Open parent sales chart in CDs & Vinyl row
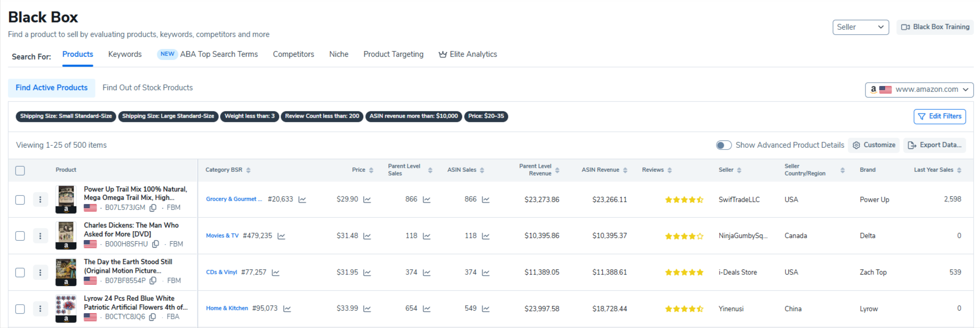This screenshot has width=980, height=328. tap(426, 273)
